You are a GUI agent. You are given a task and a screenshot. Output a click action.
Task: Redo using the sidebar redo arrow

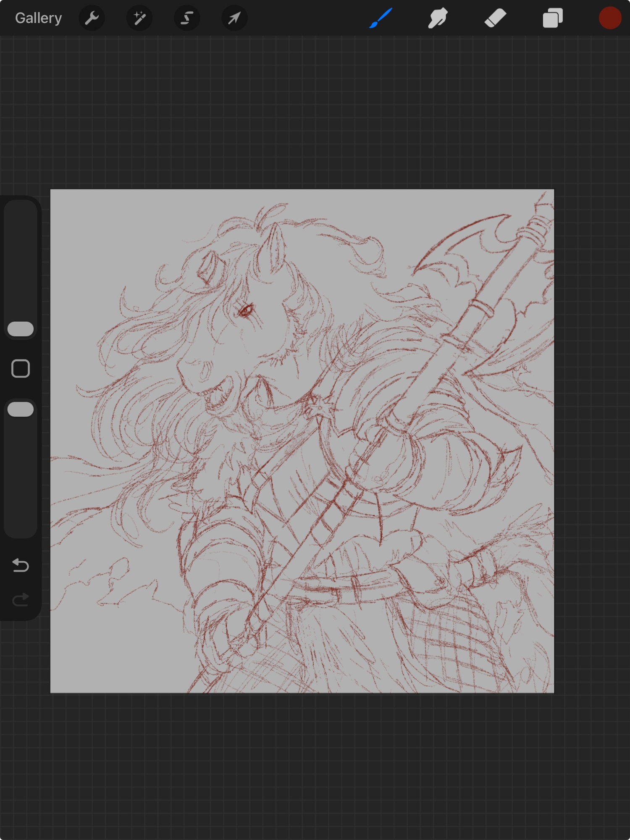(21, 600)
